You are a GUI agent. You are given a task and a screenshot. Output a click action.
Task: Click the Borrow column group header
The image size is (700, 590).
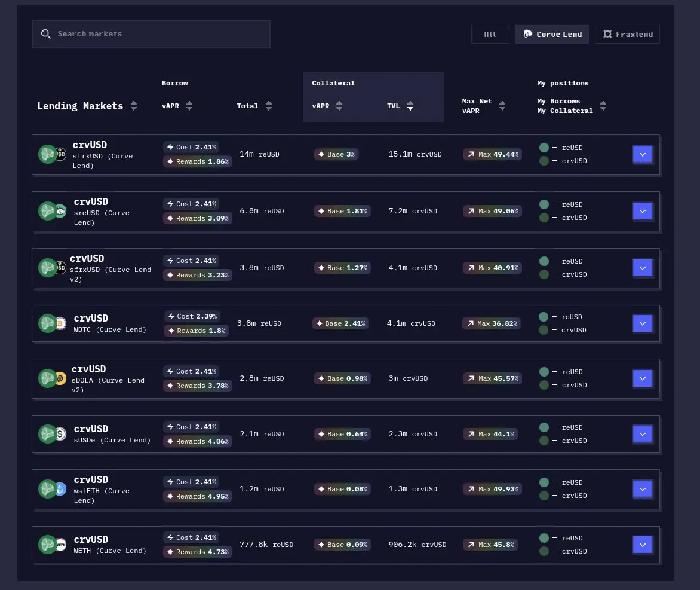tap(174, 83)
